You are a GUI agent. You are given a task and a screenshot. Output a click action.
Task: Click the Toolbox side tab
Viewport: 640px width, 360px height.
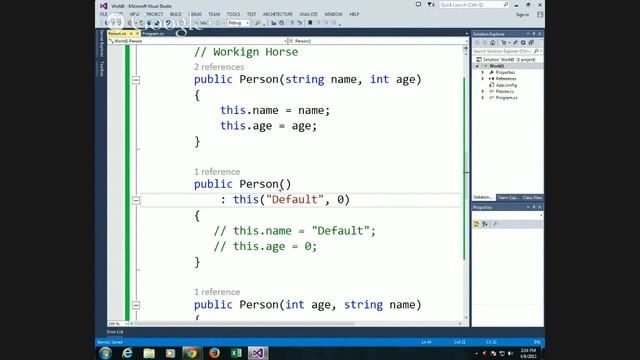click(x=101, y=69)
